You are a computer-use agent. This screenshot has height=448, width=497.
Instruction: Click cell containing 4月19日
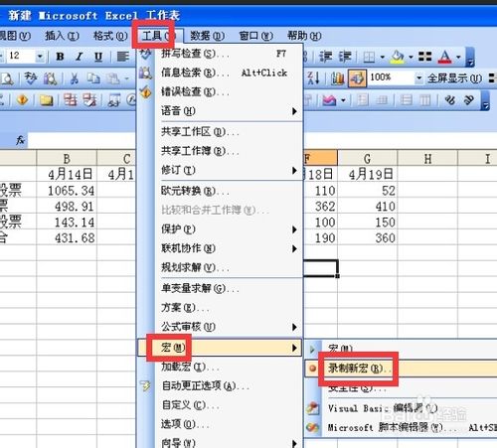pos(368,174)
